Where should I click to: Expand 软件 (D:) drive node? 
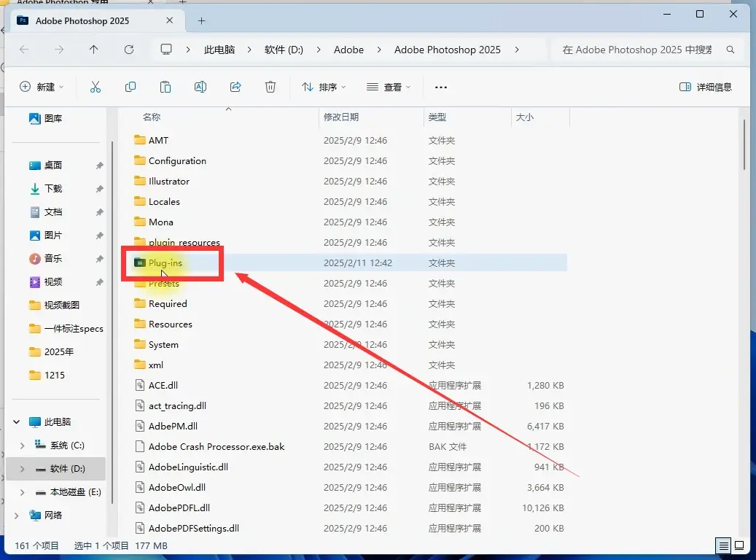(x=22, y=469)
